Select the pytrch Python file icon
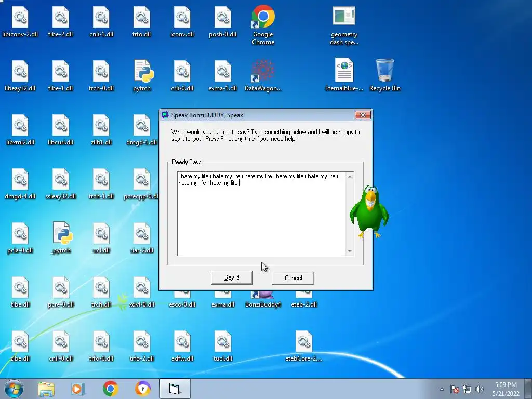Screen dimensions: 532x399 [142, 75]
